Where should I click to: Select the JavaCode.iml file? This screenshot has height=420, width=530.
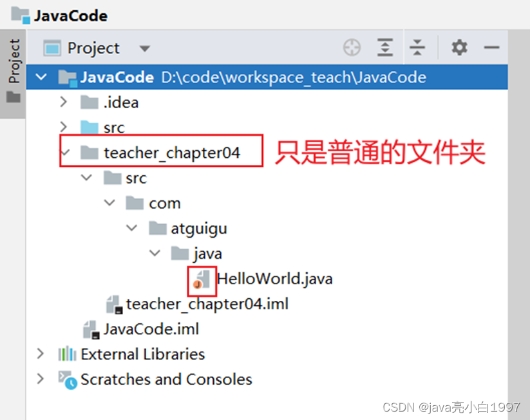(x=141, y=329)
